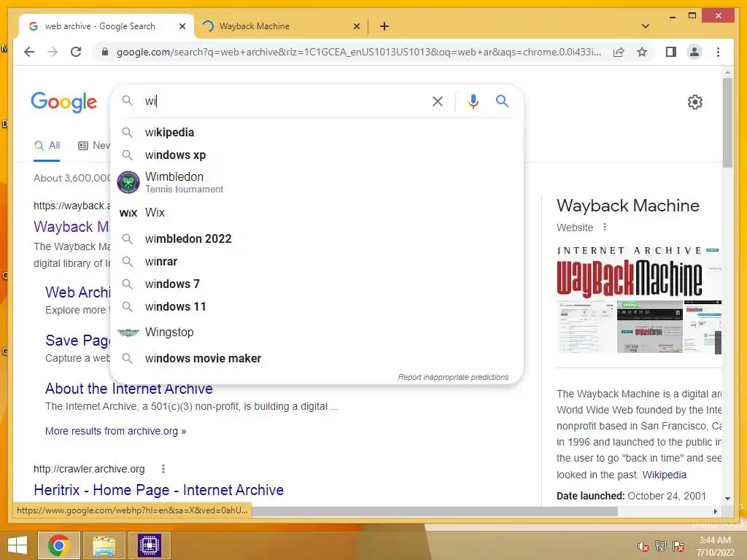
Task: Open the News results tab
Action: pyautogui.click(x=94, y=146)
